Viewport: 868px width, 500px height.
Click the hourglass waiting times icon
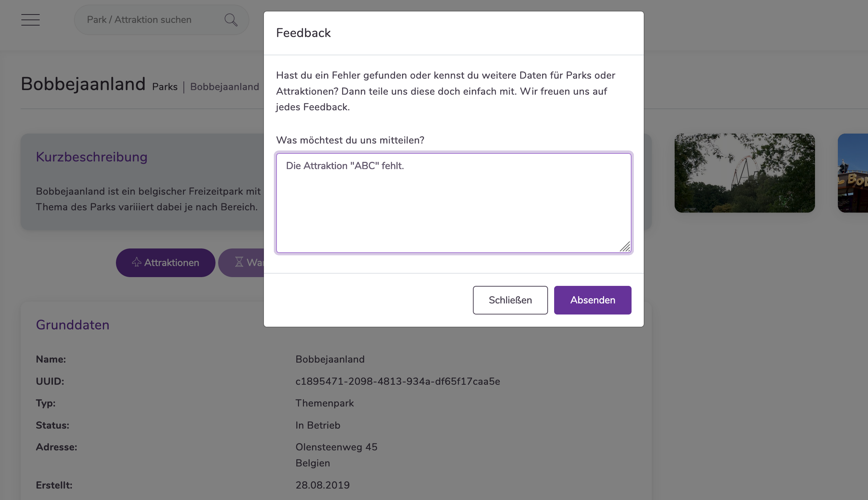pos(239,262)
